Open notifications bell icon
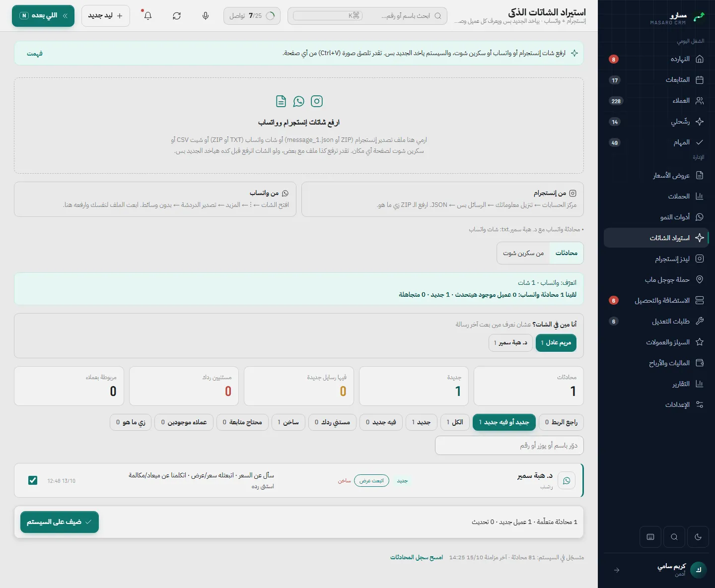The height and width of the screenshot is (588, 715). pos(148,16)
